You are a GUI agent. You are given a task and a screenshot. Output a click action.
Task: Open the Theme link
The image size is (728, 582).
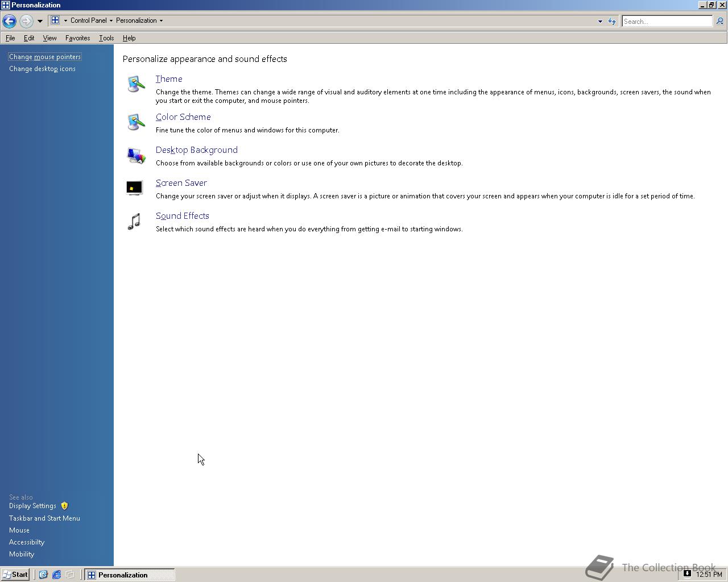pos(169,79)
